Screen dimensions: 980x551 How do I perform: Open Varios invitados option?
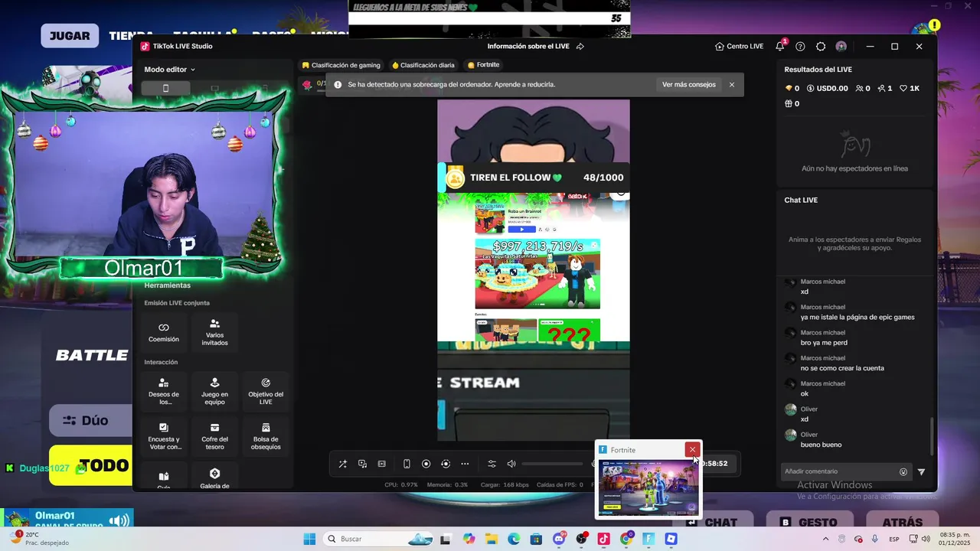pyautogui.click(x=214, y=332)
